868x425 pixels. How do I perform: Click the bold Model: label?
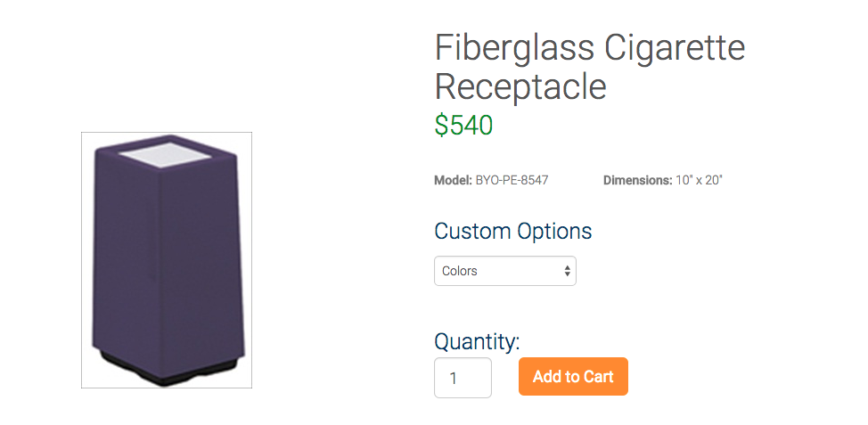coord(454,180)
